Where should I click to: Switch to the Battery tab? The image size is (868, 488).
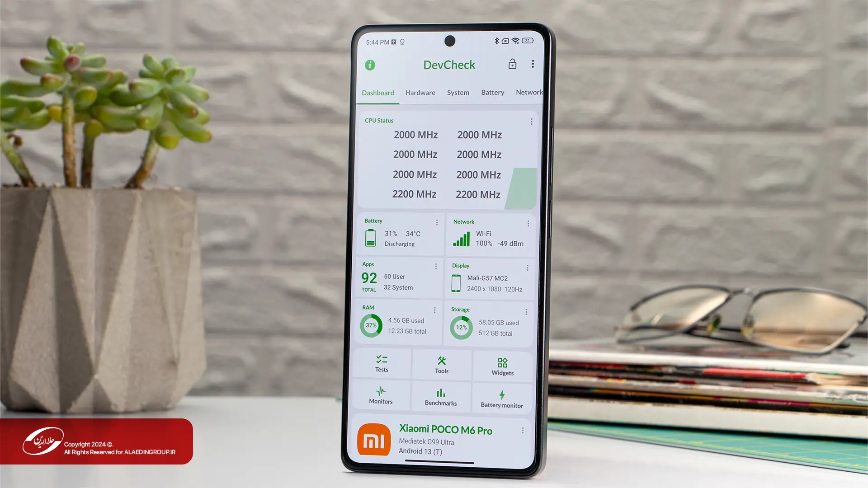(492, 92)
